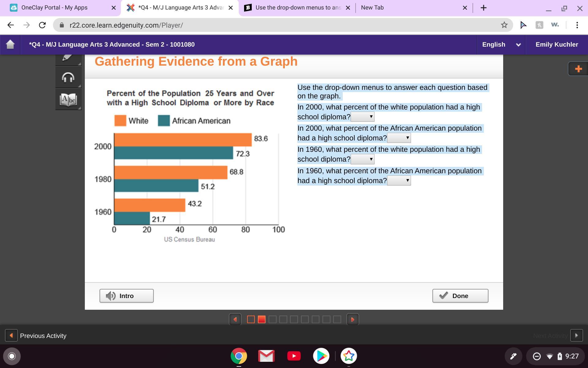Open dropdown for 2000 African American percent
This screenshot has width=588, height=368.
tap(399, 138)
